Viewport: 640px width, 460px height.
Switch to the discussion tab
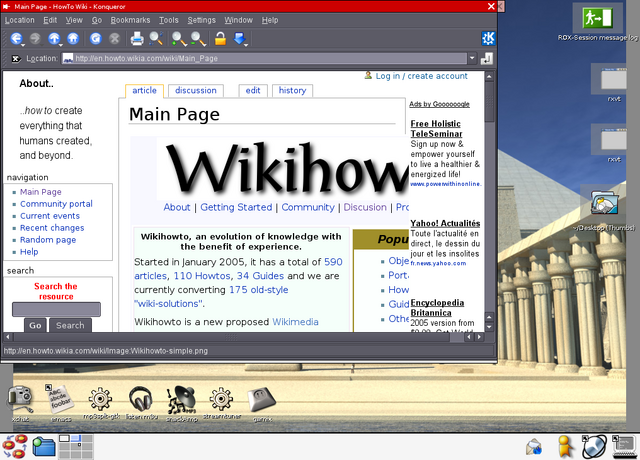tap(196, 91)
